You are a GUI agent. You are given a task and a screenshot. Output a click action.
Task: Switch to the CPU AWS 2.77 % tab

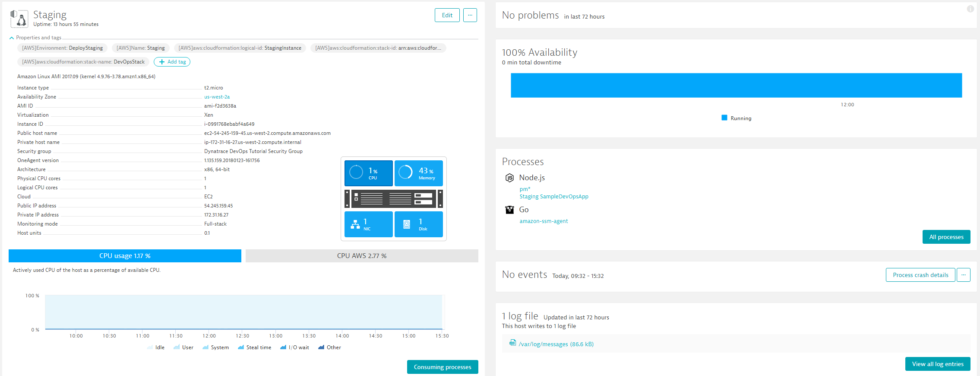pyautogui.click(x=362, y=256)
